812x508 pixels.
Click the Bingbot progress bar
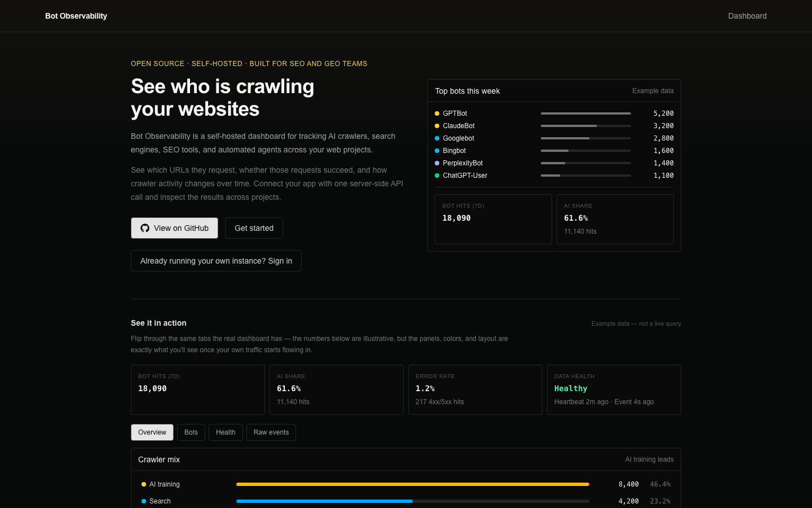(x=586, y=151)
